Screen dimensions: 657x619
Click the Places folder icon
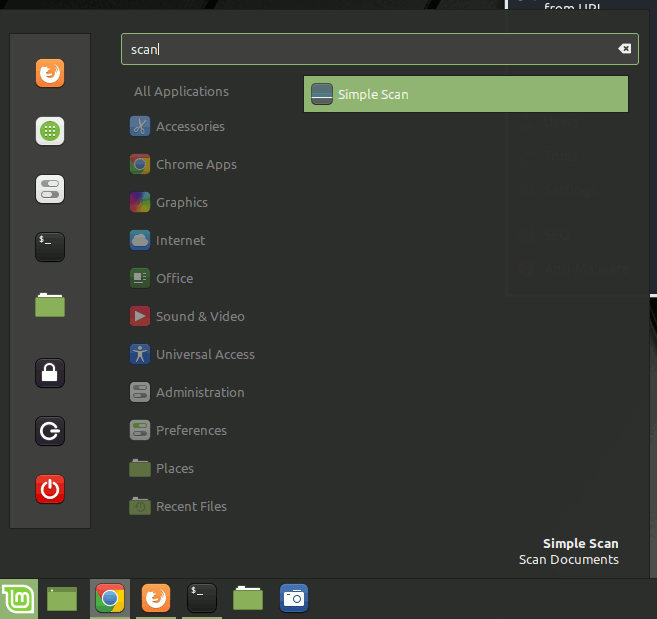tap(140, 468)
